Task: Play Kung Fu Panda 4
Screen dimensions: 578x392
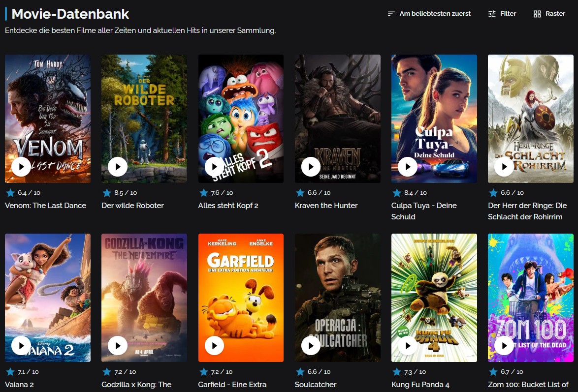Action: coord(407,346)
